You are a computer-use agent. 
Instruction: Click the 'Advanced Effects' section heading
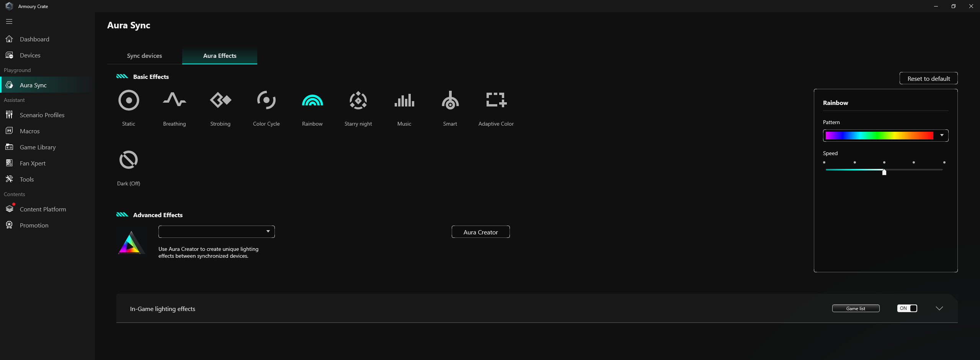pos(158,215)
